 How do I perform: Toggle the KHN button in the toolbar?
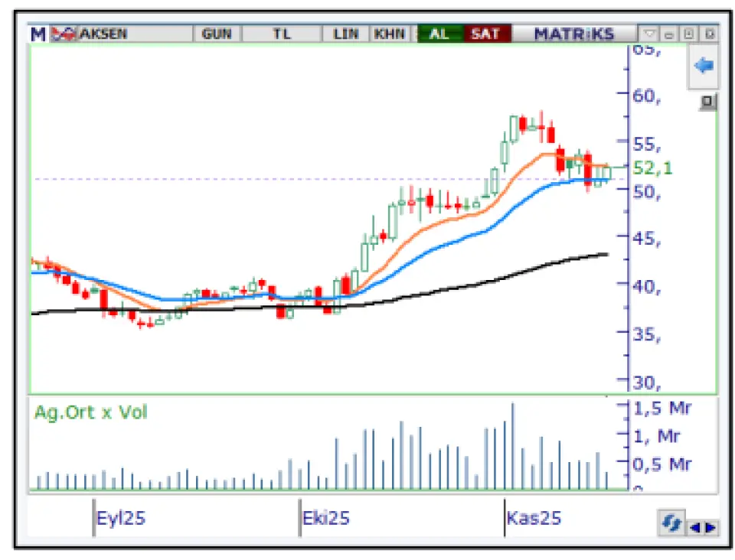tap(390, 34)
